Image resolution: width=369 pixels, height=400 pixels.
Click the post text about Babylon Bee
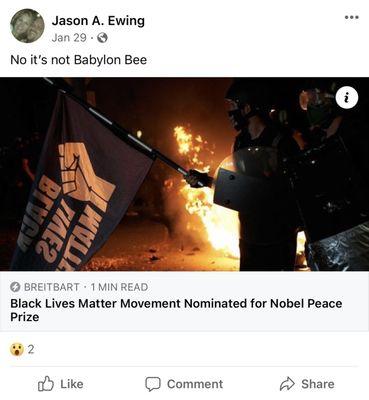(79, 60)
